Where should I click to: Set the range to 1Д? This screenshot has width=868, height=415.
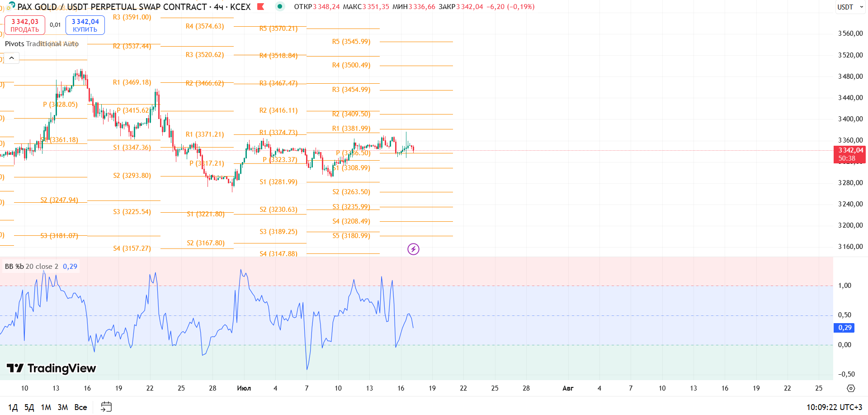pos(13,407)
